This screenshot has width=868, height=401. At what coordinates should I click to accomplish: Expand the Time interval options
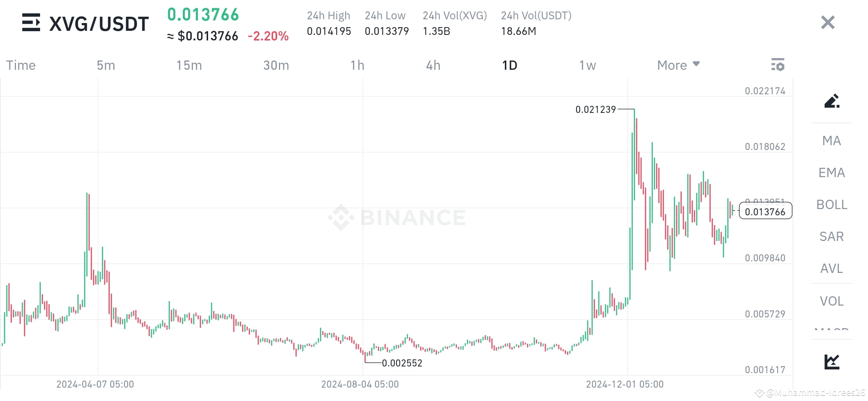[x=20, y=65]
